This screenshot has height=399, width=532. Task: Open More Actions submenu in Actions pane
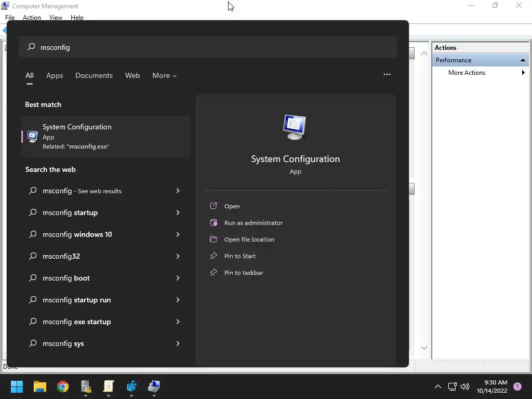[x=481, y=73]
